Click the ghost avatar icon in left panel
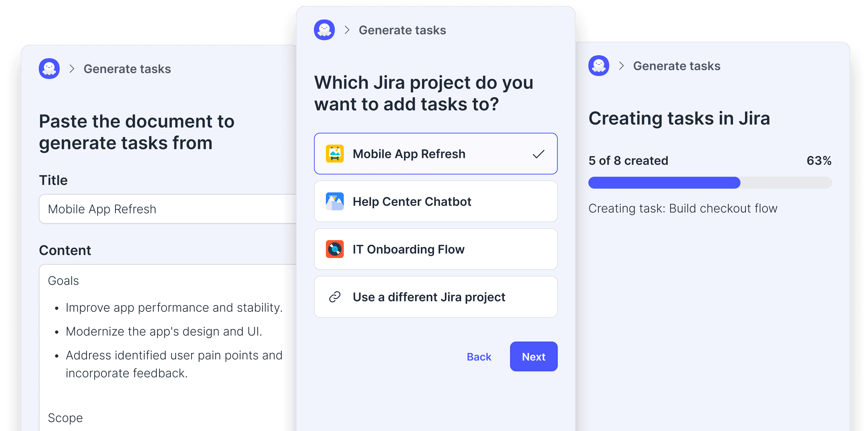Viewport: 868px width, 431px height. coord(49,69)
